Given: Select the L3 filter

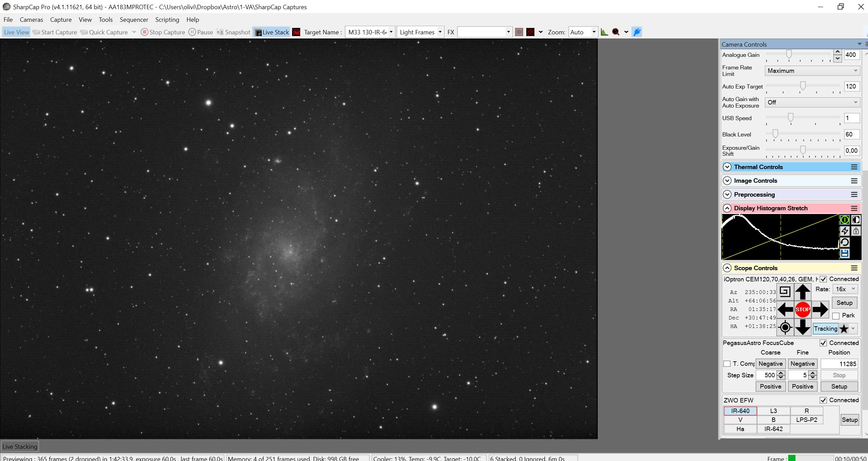Looking at the screenshot, I should 773,411.
